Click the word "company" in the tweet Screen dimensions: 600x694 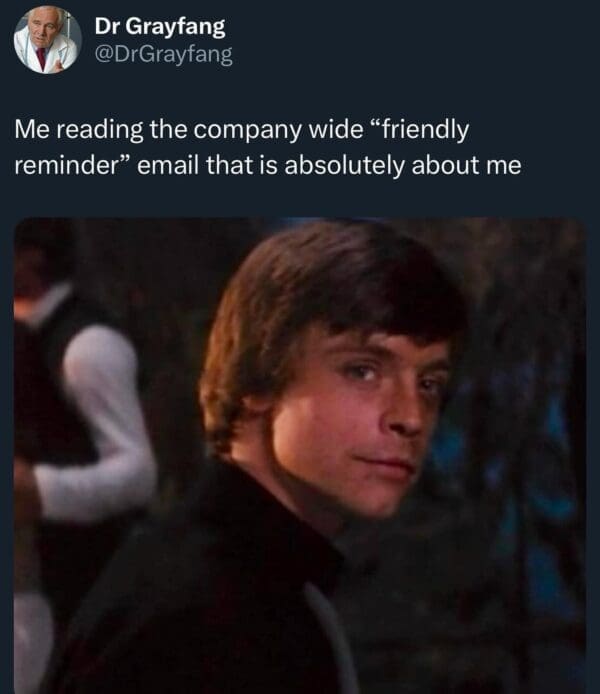click(247, 131)
